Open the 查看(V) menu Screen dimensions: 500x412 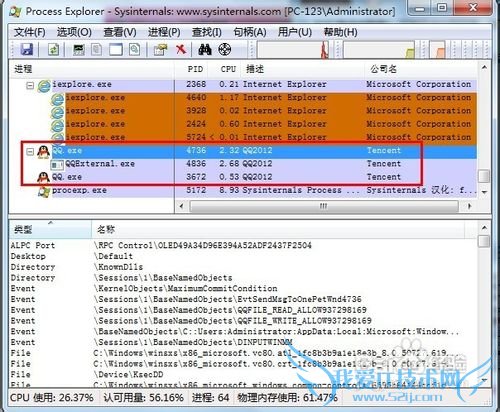click(x=120, y=32)
